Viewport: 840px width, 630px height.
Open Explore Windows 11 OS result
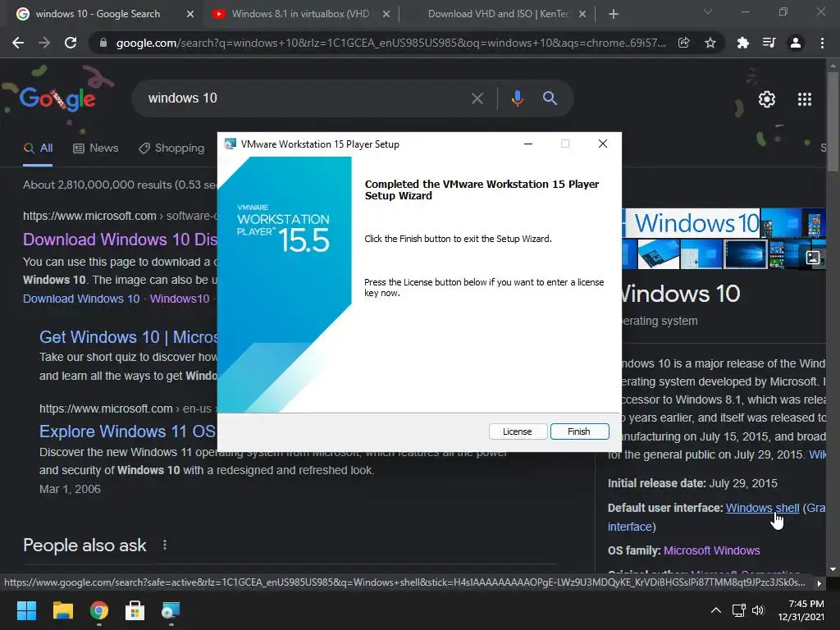point(127,431)
